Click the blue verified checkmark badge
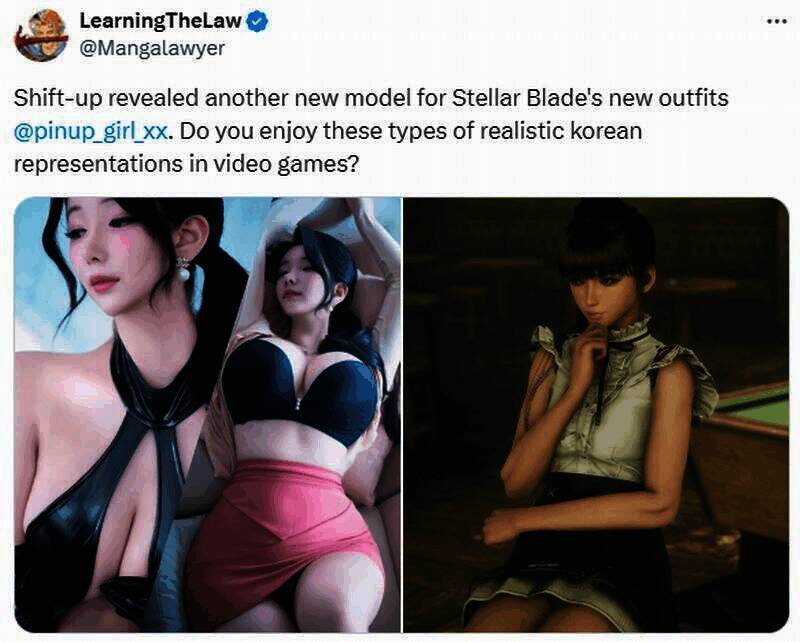 pyautogui.click(x=258, y=21)
